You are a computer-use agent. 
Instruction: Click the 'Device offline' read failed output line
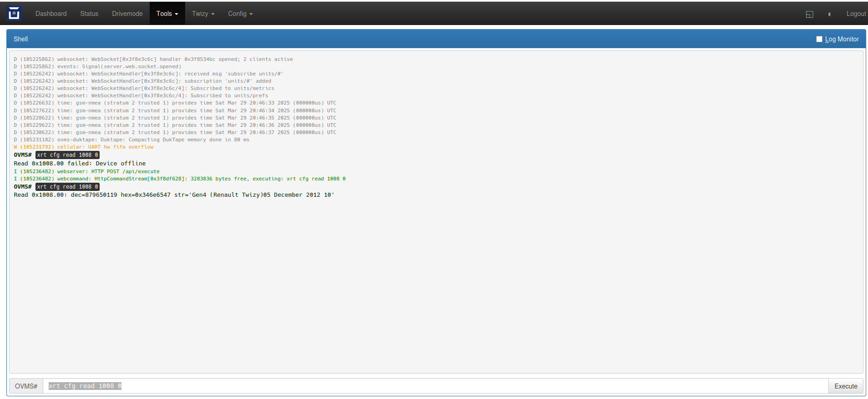(x=80, y=163)
